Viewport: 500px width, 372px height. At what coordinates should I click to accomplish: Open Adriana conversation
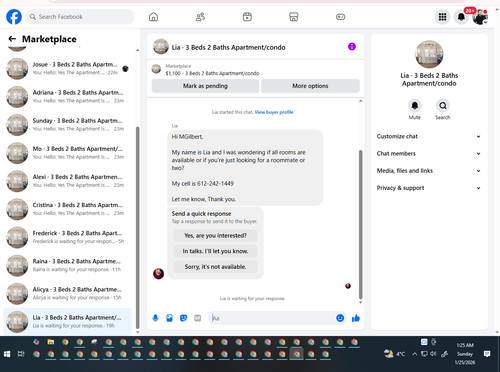[x=68, y=97]
